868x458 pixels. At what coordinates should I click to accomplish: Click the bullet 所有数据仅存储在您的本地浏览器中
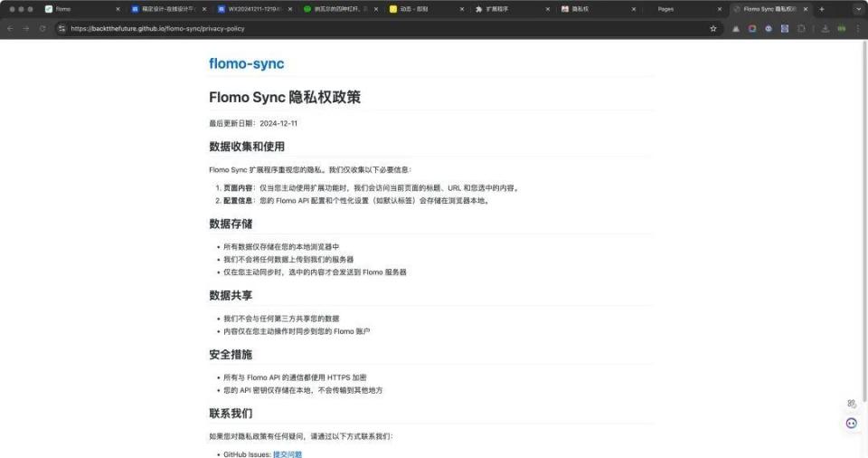click(281, 247)
